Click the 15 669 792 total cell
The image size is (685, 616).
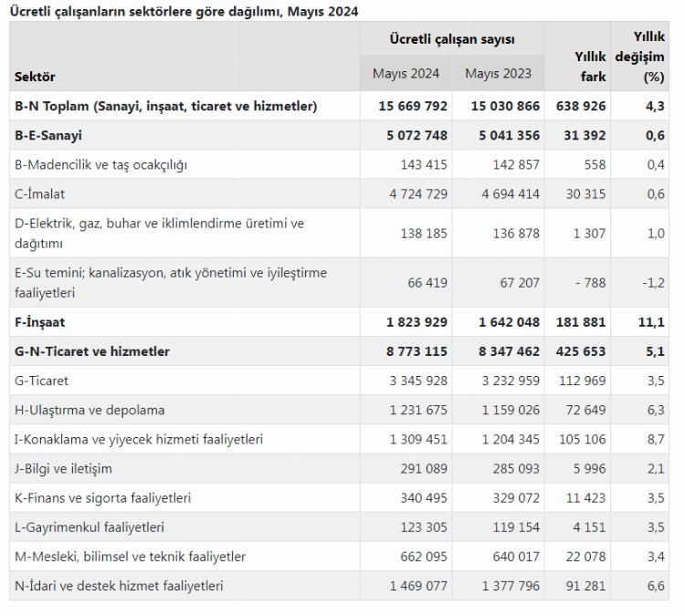tap(413, 106)
